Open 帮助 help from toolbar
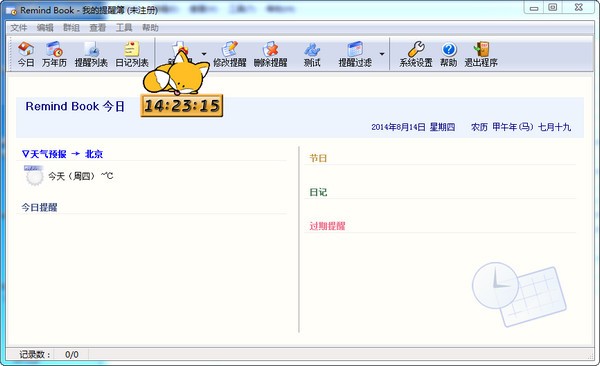The image size is (600, 366). pyautogui.click(x=448, y=54)
